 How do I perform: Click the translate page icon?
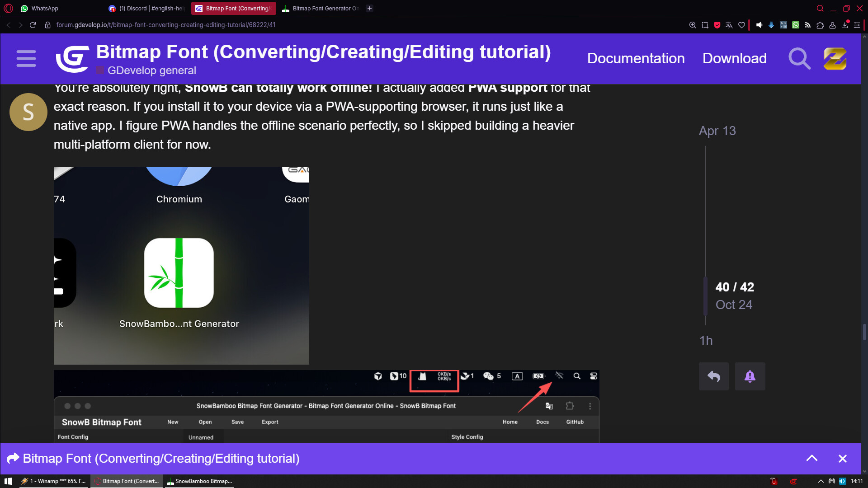point(729,25)
